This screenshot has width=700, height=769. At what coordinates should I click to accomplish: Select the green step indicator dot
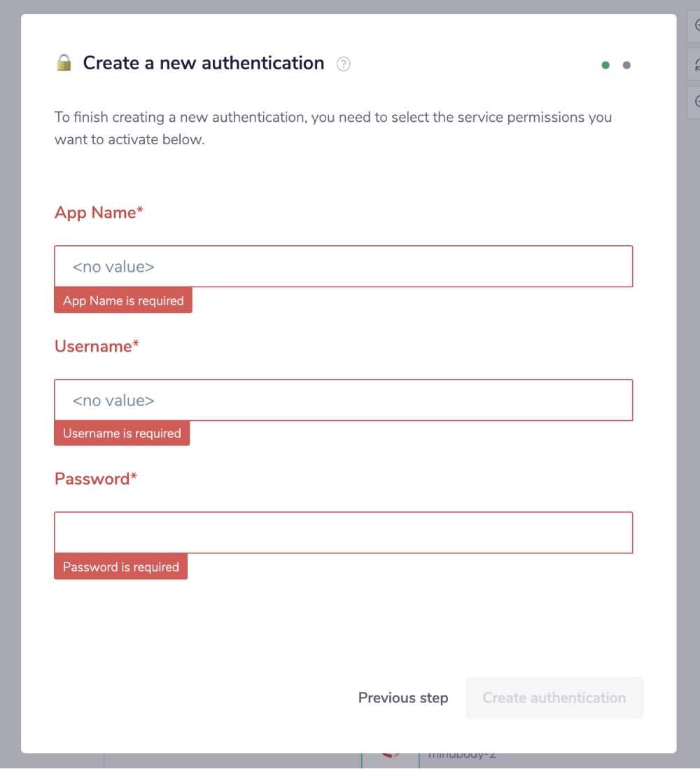pos(605,65)
